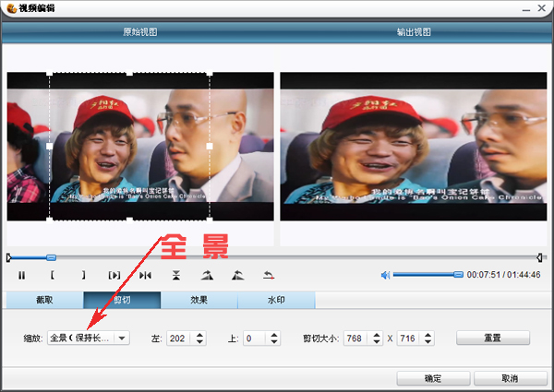Close the 视频编辑 window
This screenshot has width=554, height=392.
542,7
